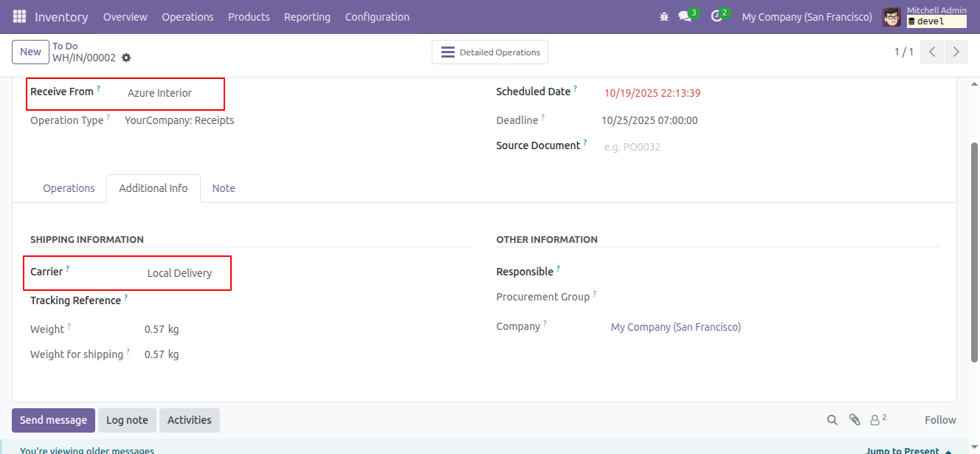Click Mitchell Admin avatar picture
The width and height of the screenshot is (980, 454).
pos(891,17)
